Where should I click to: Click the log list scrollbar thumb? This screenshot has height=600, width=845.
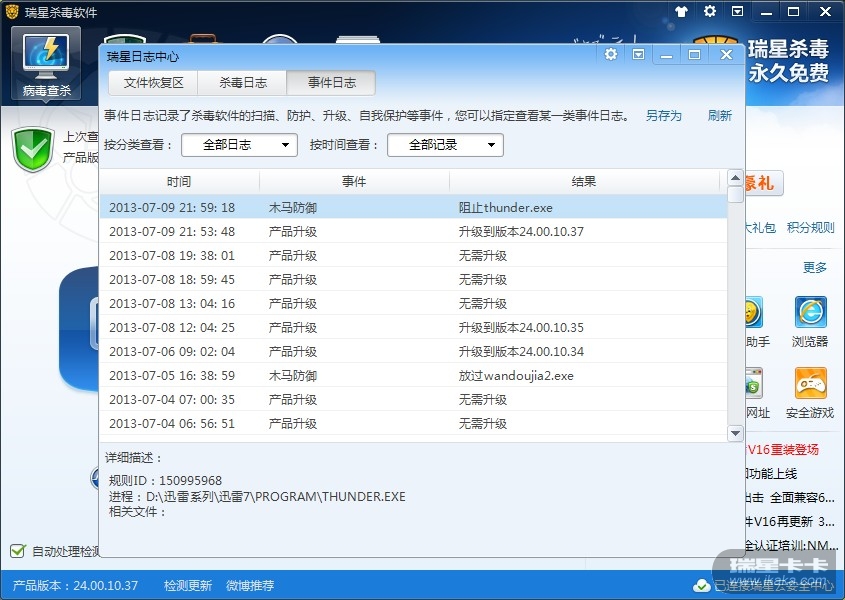click(735, 194)
